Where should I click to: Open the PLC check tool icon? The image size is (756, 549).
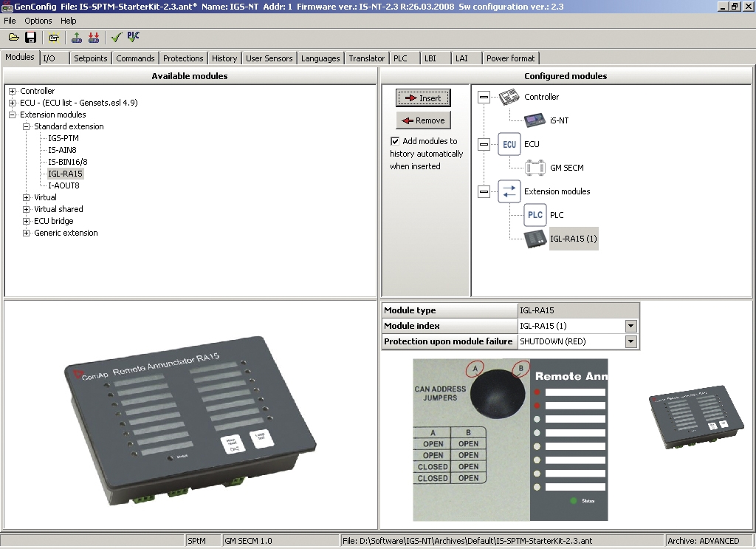(133, 37)
